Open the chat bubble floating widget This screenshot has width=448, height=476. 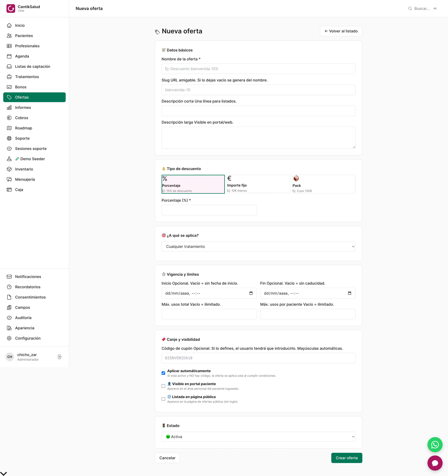pyautogui.click(x=435, y=463)
